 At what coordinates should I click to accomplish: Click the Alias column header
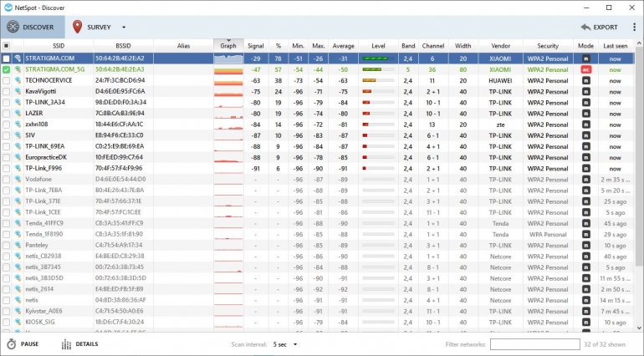click(183, 46)
